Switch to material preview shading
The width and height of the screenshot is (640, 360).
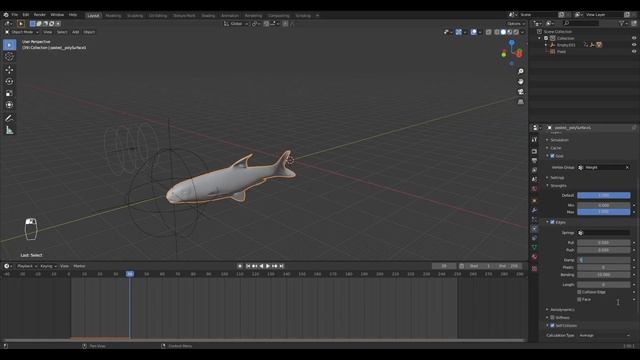pos(509,32)
